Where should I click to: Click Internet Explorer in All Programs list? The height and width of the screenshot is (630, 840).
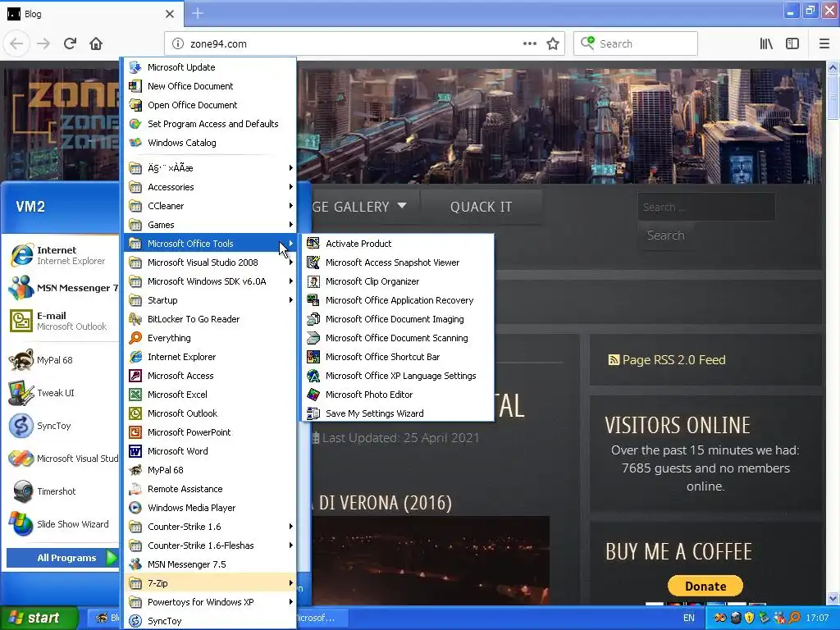pos(210,357)
